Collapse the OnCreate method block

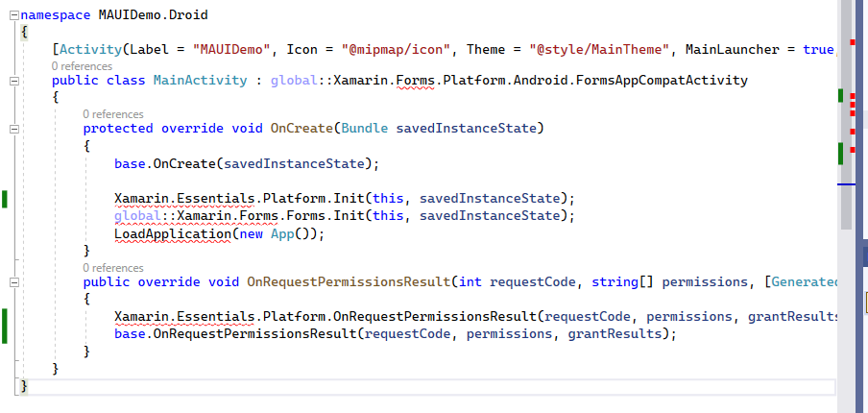(14, 129)
